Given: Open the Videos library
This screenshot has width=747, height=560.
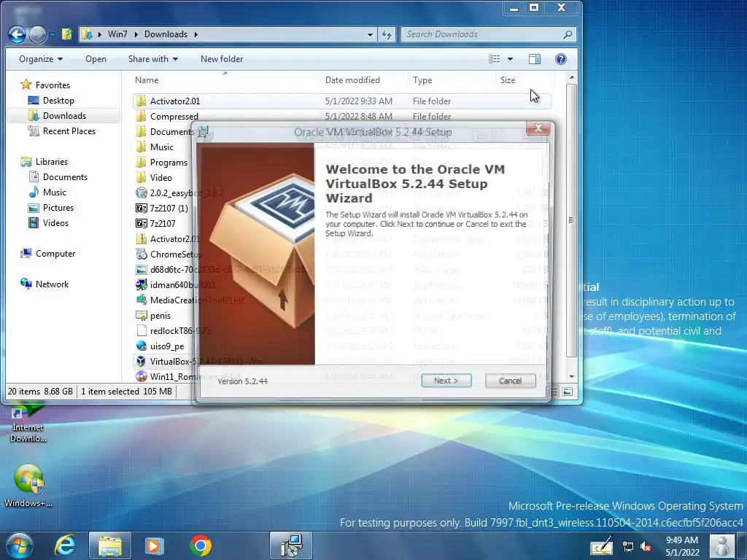Looking at the screenshot, I should pyautogui.click(x=55, y=223).
